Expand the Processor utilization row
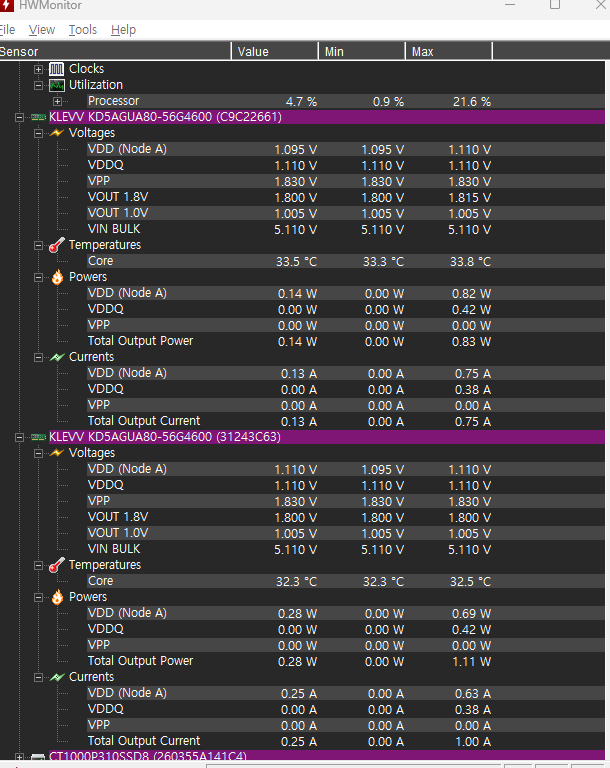Screen dimensions: 610x768 tap(57, 101)
